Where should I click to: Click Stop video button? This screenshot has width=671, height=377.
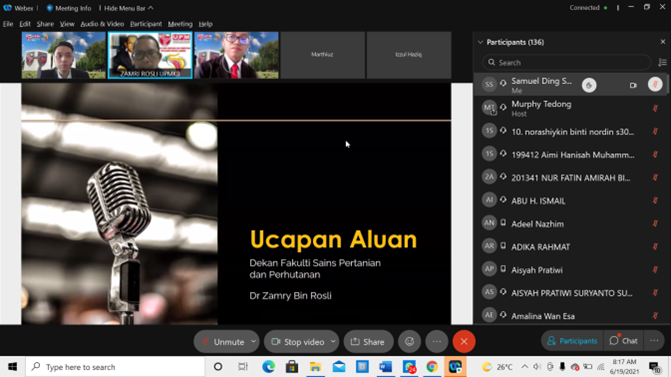298,341
